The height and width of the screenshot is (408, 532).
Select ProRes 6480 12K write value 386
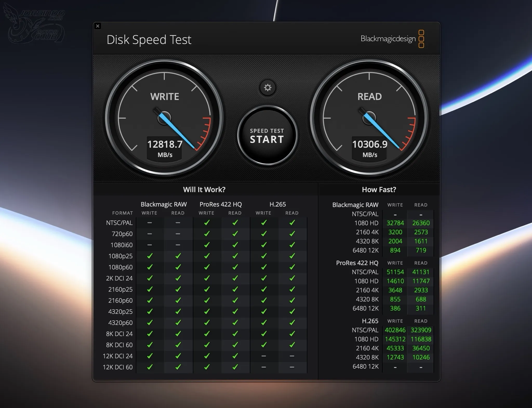(395, 308)
